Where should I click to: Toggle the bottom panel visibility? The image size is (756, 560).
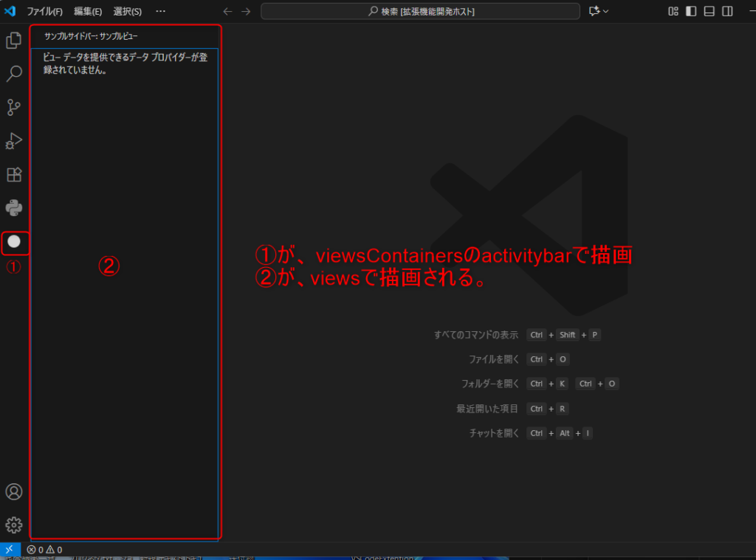(x=709, y=11)
